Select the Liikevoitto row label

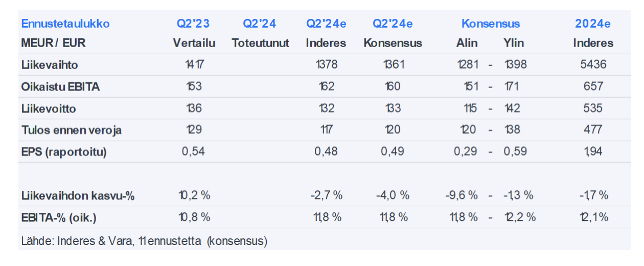point(49,108)
